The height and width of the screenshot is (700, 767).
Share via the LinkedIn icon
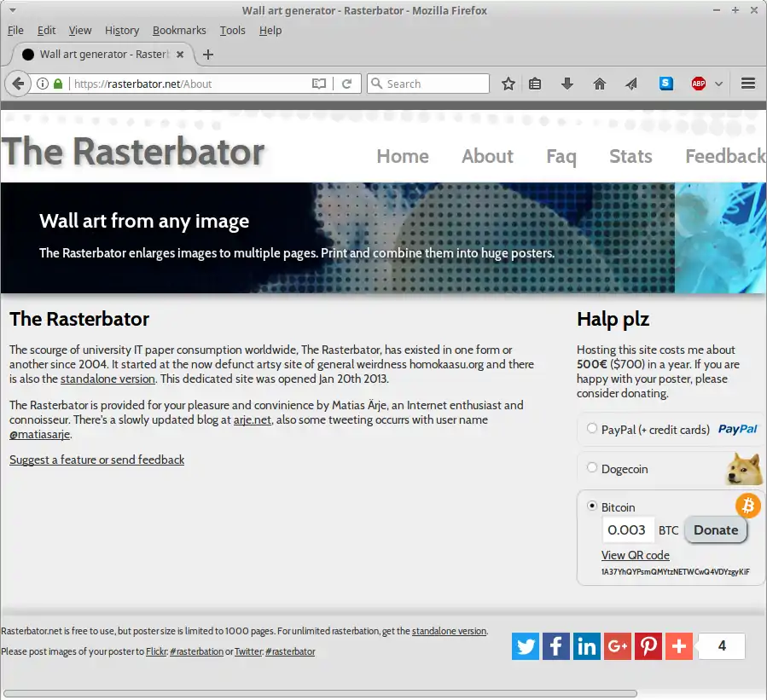(587, 646)
